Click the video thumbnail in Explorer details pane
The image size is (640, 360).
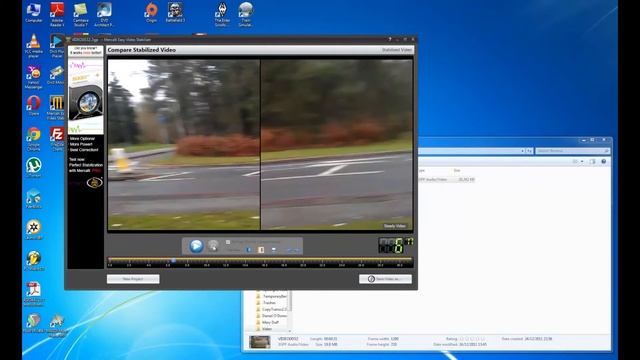pos(260,342)
